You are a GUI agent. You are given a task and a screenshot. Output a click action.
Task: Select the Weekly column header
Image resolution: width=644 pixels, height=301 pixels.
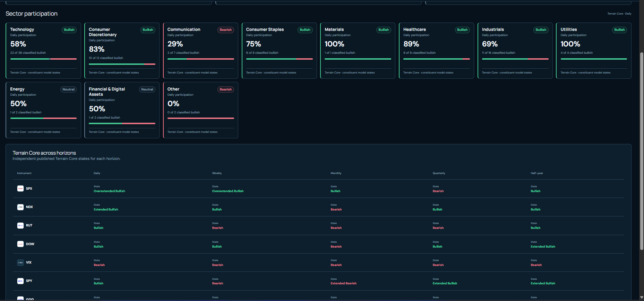(x=217, y=173)
